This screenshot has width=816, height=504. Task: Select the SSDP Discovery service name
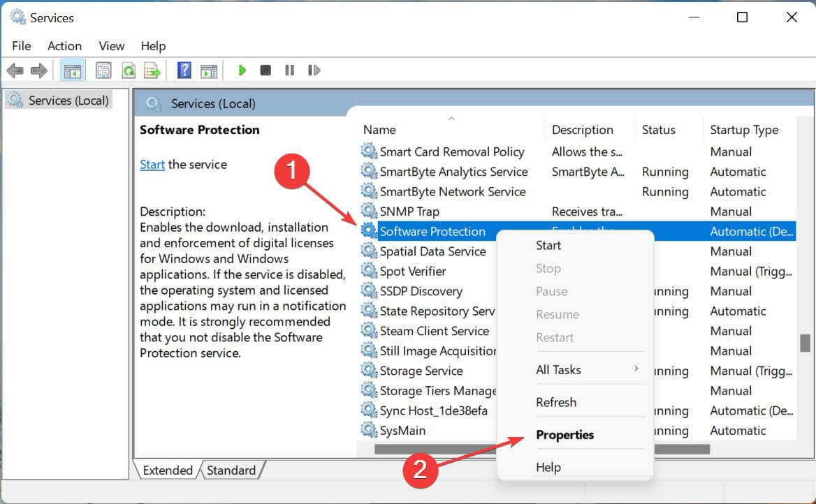coord(421,291)
